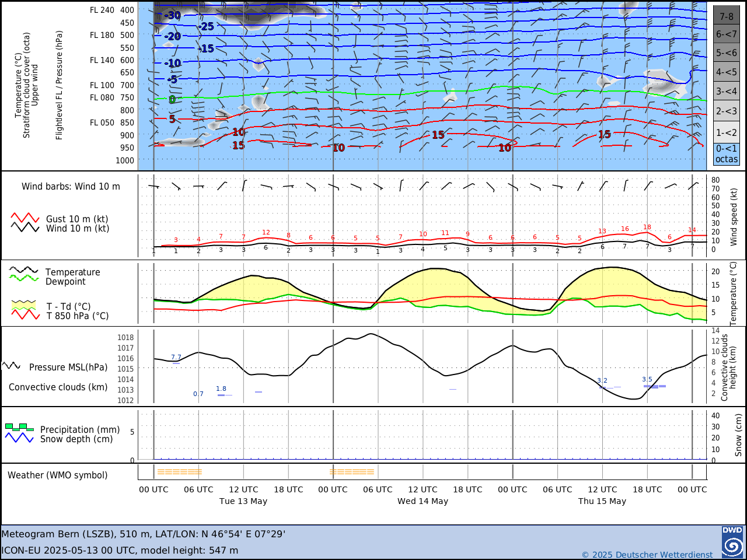
Task: Click the Pressure MSL legend line icon
Action: pos(11,366)
